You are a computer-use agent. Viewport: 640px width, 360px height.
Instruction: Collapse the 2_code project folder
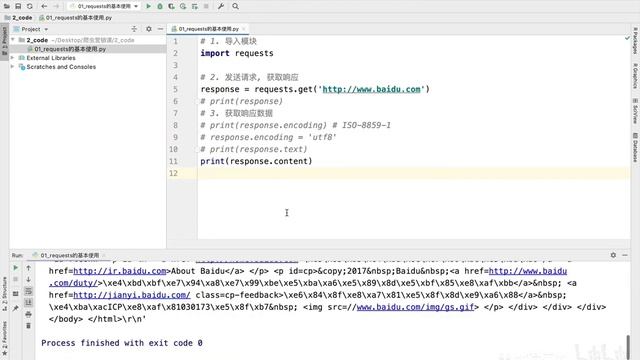click(13, 40)
